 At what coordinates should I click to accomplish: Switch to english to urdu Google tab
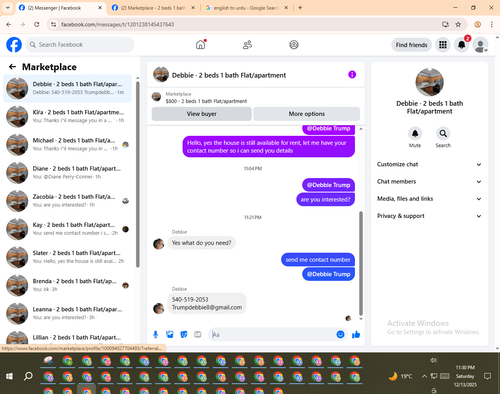(246, 8)
